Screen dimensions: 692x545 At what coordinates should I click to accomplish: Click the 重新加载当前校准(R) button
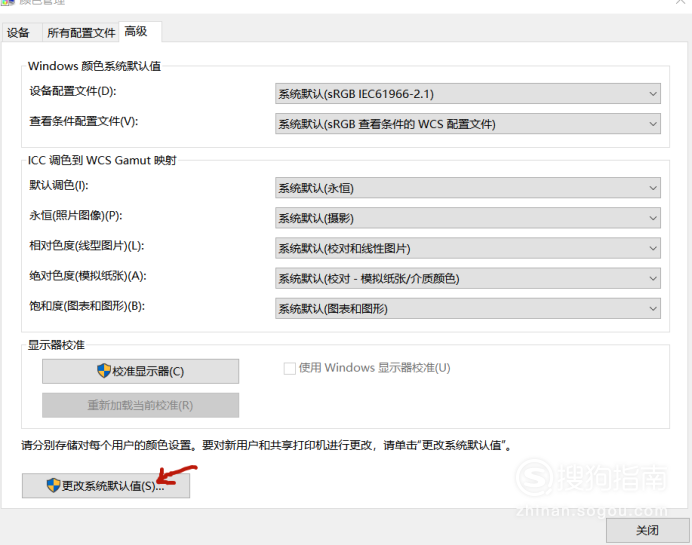pos(140,405)
